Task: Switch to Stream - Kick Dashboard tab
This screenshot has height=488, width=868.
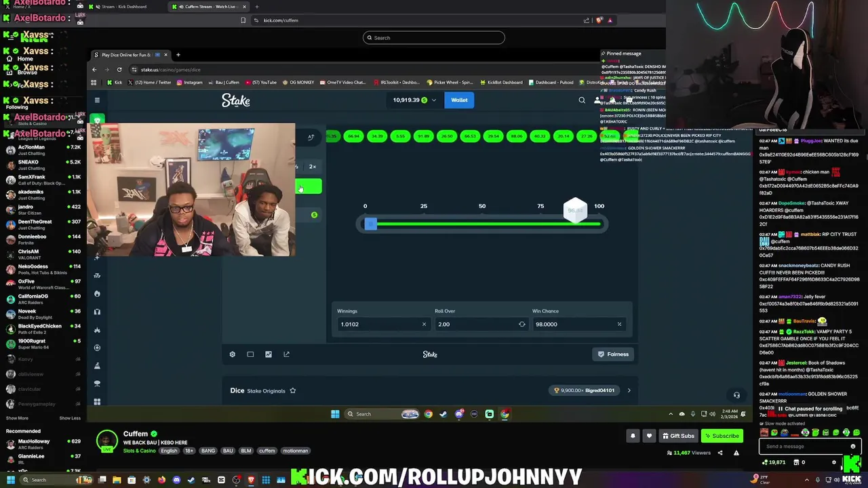Action: (122, 7)
